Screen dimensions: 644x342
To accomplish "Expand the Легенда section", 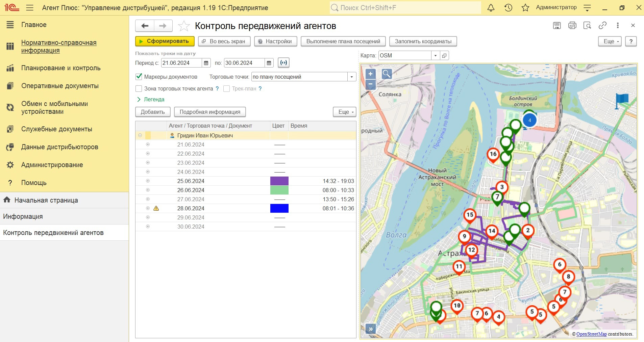I will point(150,100).
